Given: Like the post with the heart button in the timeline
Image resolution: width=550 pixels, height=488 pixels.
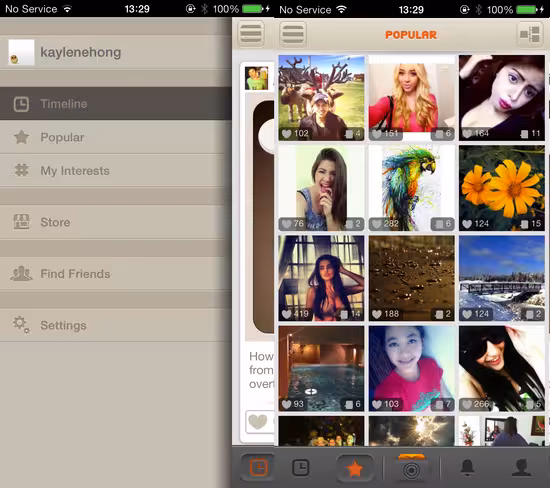Looking at the screenshot, I should 258,421.
